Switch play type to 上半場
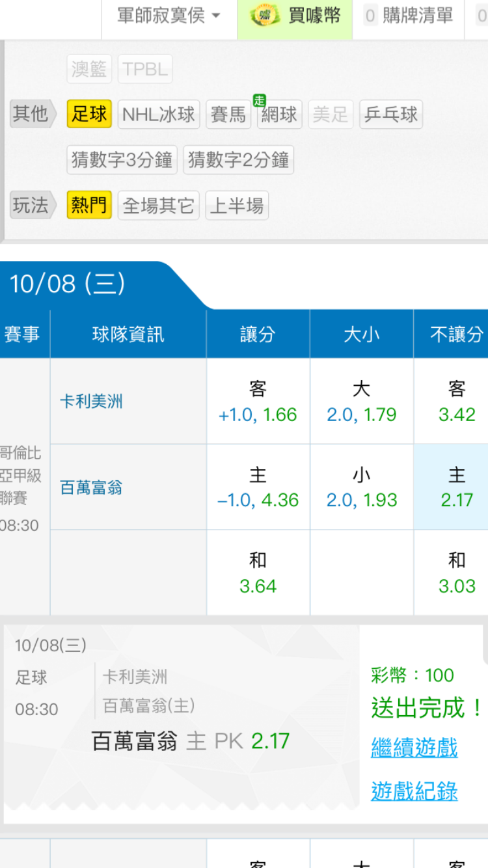This screenshot has height=868, width=488. [237, 206]
